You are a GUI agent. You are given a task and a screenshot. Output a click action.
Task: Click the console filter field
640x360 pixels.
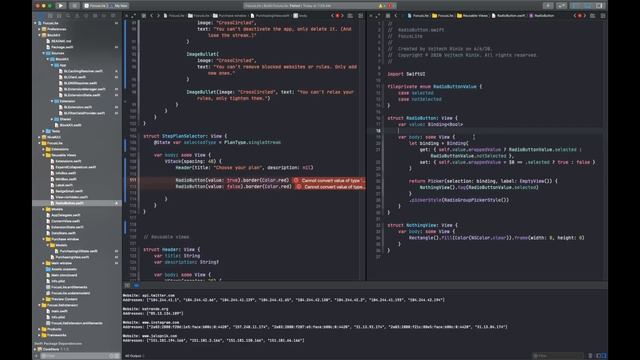pos(558,356)
